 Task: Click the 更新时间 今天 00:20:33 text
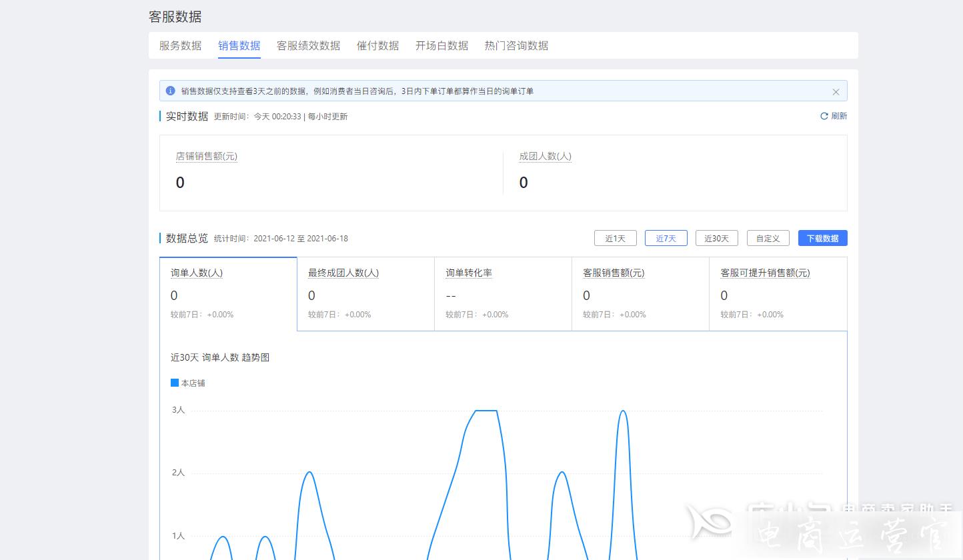pos(257,117)
